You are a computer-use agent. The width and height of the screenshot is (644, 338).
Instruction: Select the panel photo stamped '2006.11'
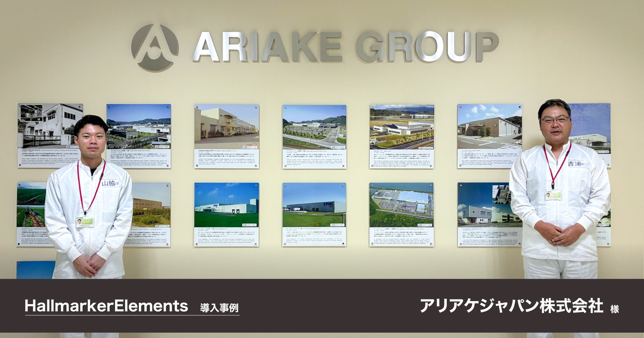tap(226, 136)
